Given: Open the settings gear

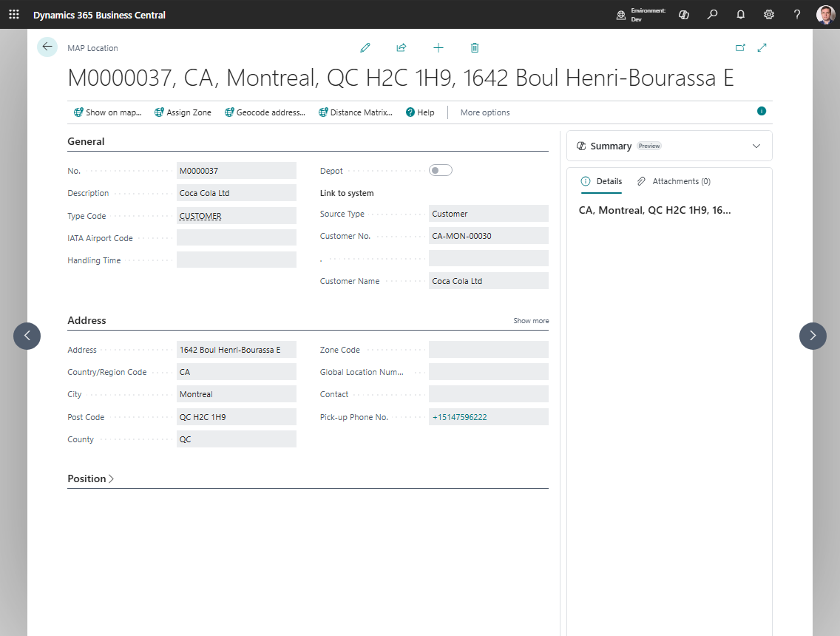Looking at the screenshot, I should 769,15.
